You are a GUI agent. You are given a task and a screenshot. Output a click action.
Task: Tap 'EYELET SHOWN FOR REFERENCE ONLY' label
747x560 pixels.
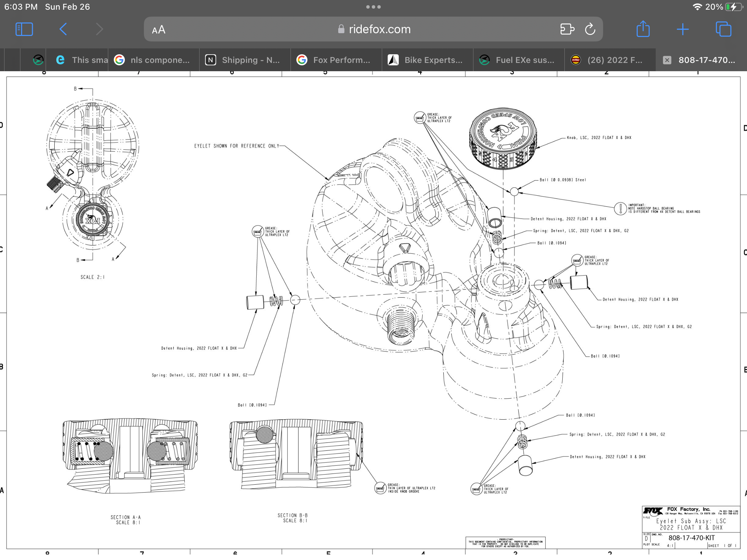(x=237, y=146)
